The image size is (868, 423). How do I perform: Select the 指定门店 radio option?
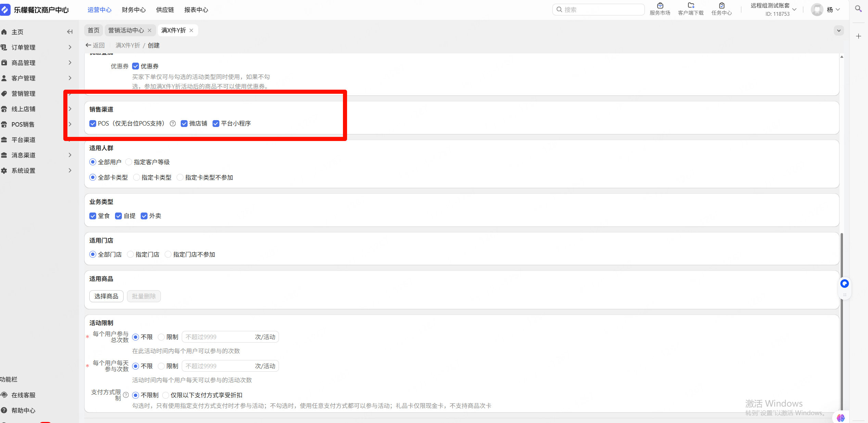click(x=130, y=254)
